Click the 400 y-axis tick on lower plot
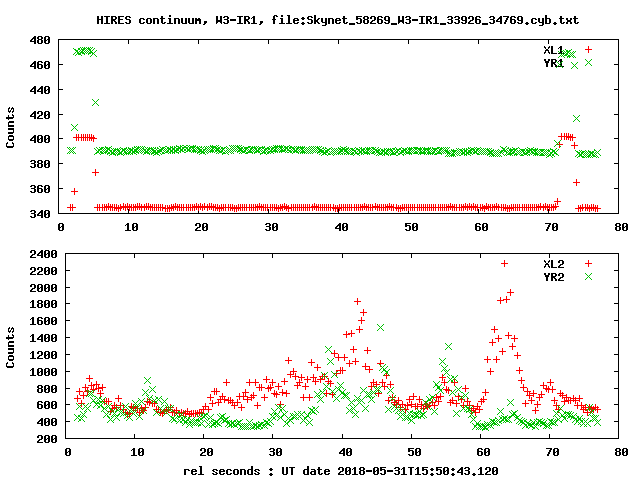Image resolution: width=640 pixels, height=480 pixels. (47, 422)
